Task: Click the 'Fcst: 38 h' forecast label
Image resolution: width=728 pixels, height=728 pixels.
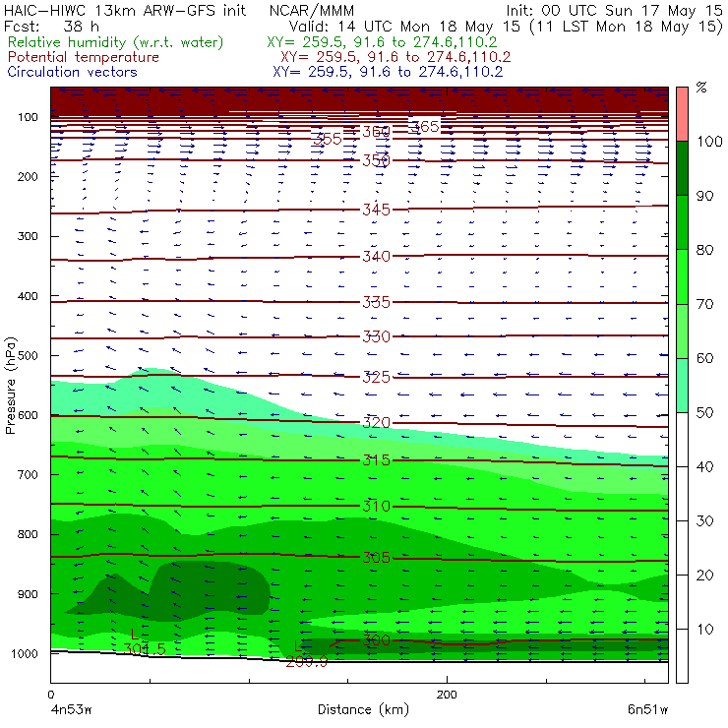Action: pos(51,26)
